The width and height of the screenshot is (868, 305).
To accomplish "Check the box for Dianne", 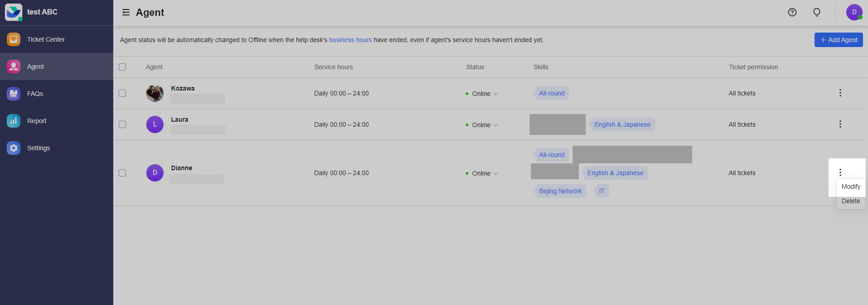I will tap(122, 173).
